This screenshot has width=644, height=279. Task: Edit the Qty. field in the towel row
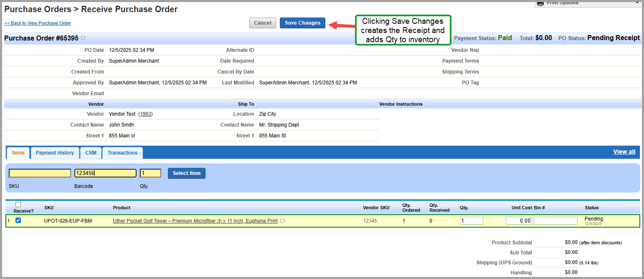pos(472,221)
